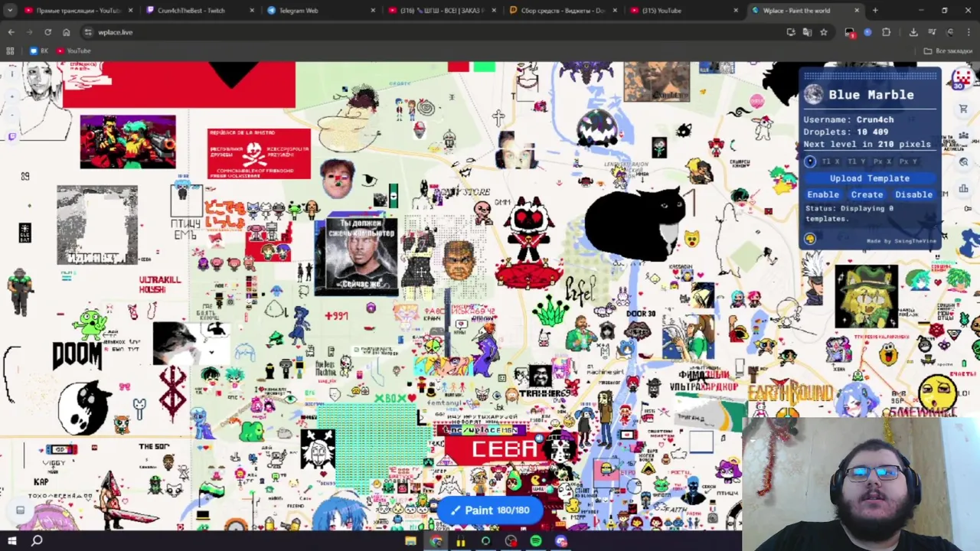The image size is (980, 551).
Task: Open the alliance group icon
Action: (963, 135)
